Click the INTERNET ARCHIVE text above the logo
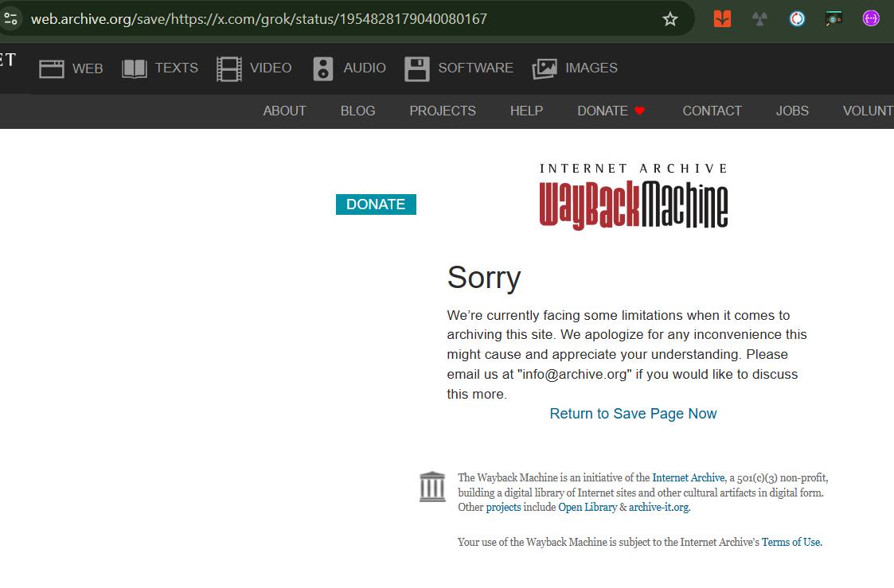The height and width of the screenshot is (588, 894). [634, 169]
